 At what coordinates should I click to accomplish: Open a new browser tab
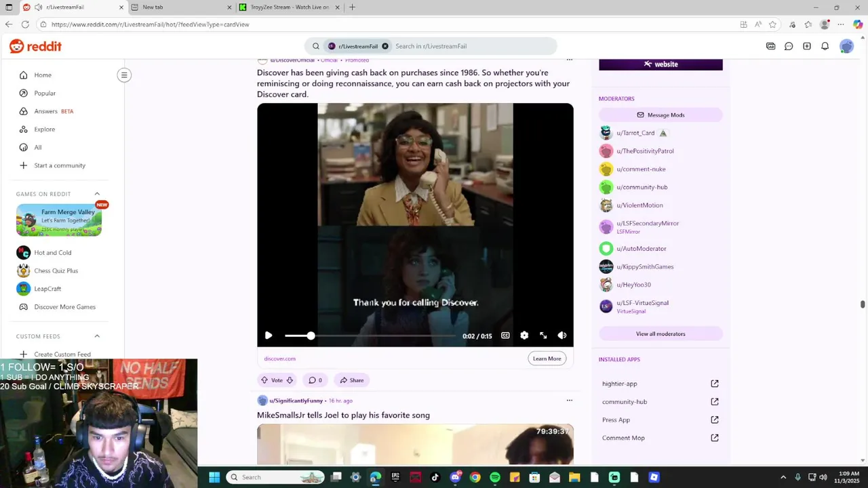(352, 7)
